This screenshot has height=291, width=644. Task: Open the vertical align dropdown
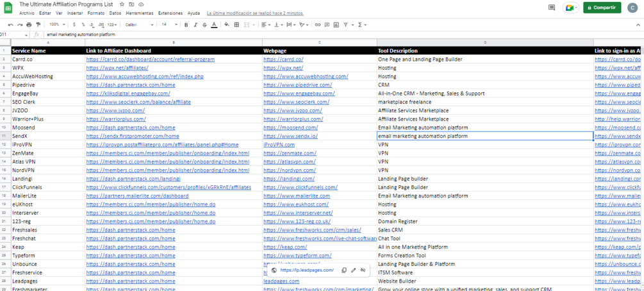click(x=278, y=24)
